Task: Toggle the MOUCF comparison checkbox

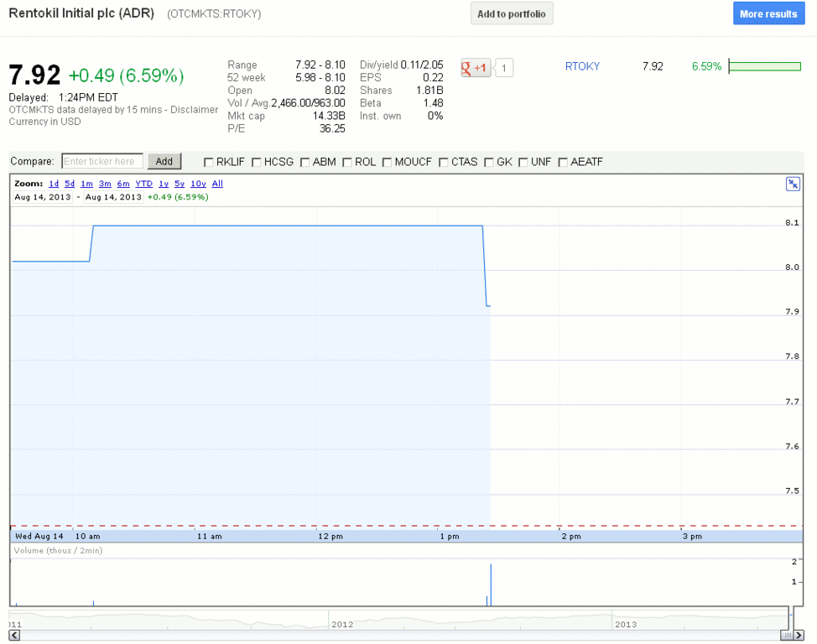Action: coord(387,163)
